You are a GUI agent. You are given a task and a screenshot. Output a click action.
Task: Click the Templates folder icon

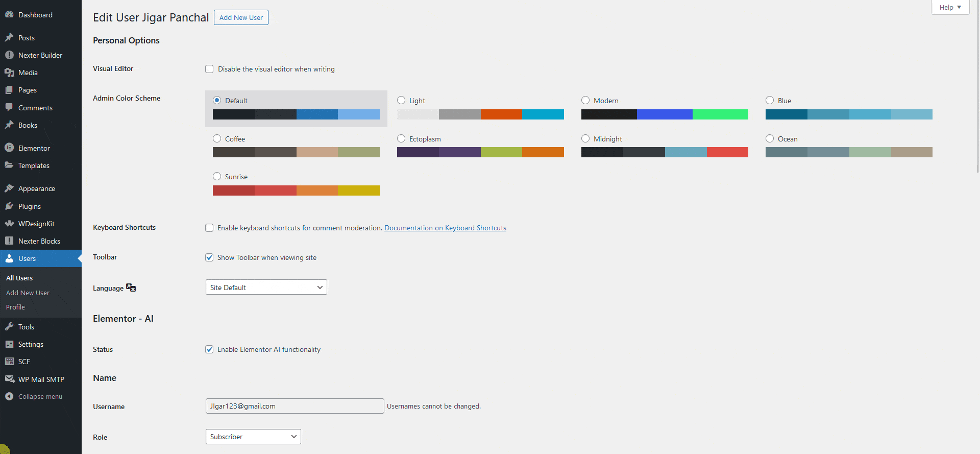point(9,165)
